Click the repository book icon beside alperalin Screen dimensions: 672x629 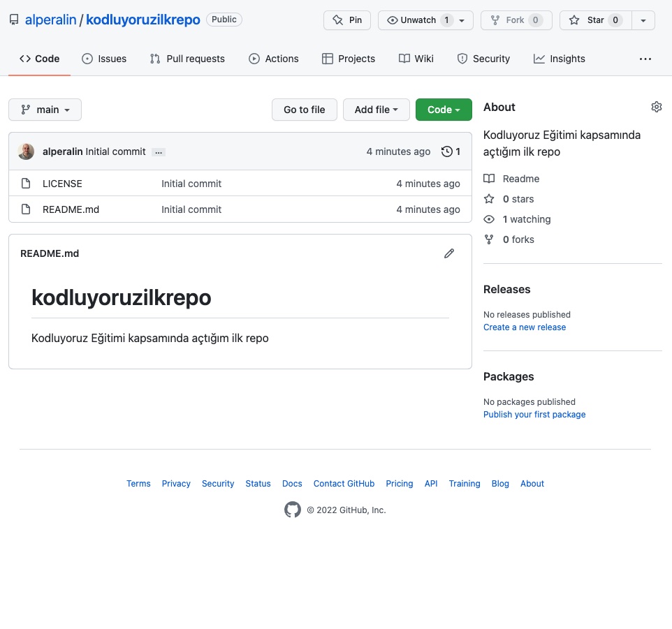(x=14, y=20)
